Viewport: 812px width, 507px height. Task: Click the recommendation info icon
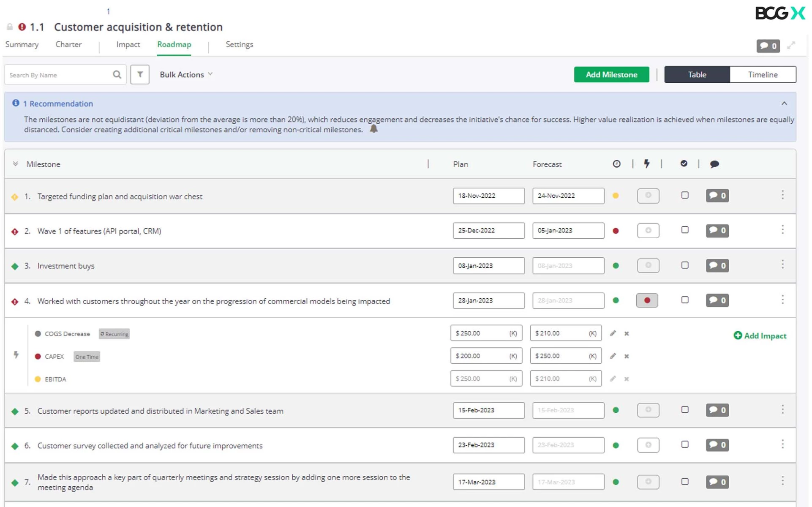point(16,103)
